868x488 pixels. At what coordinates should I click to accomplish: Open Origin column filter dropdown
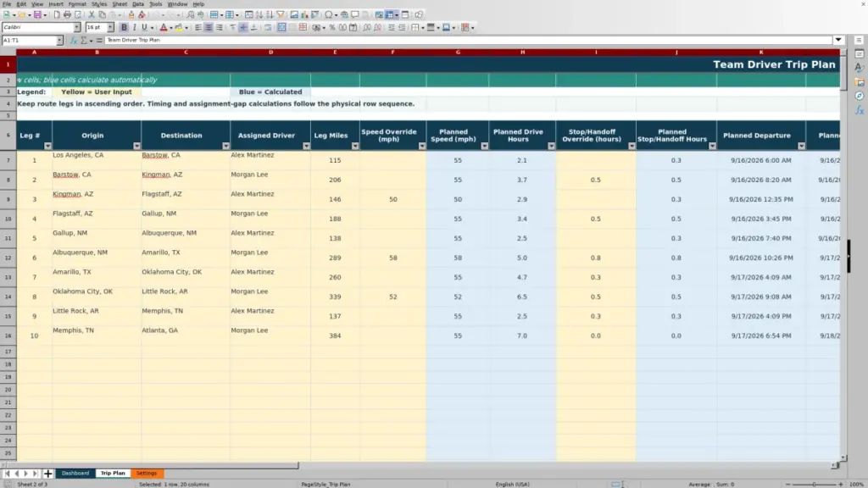click(x=136, y=146)
